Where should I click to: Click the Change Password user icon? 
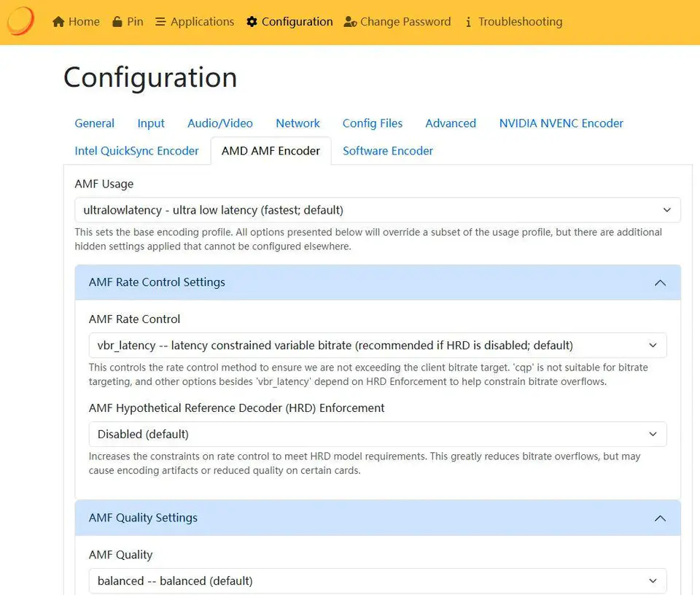click(x=350, y=21)
